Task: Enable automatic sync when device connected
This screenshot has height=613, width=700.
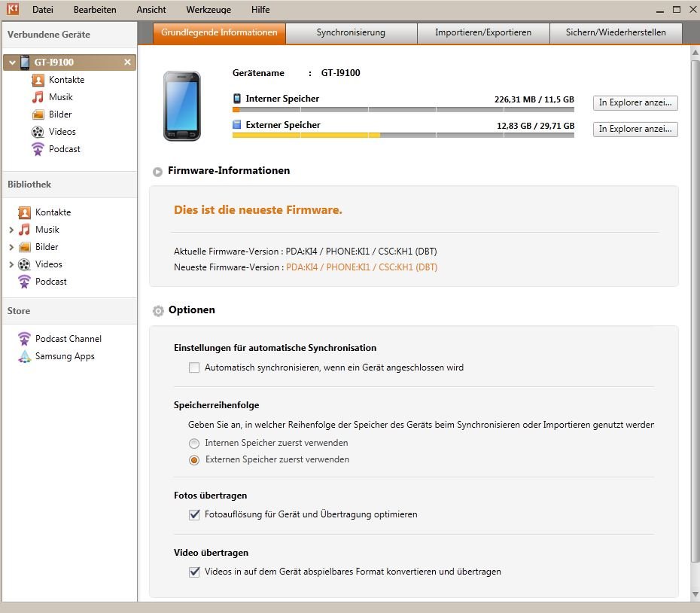Action: tap(194, 367)
